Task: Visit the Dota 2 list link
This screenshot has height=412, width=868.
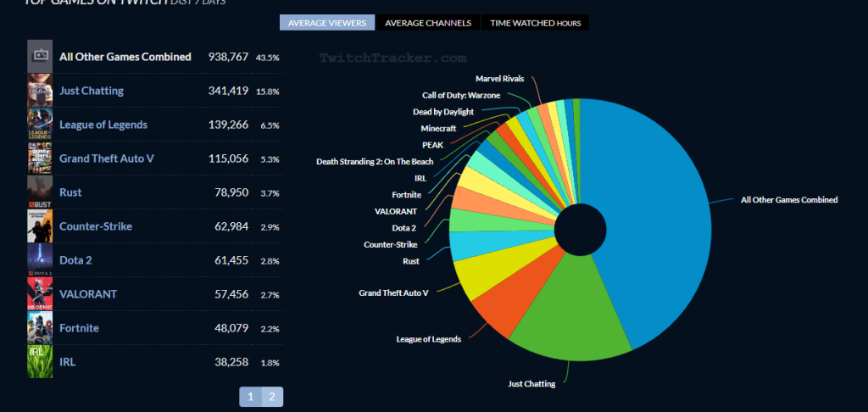Action: click(x=75, y=259)
